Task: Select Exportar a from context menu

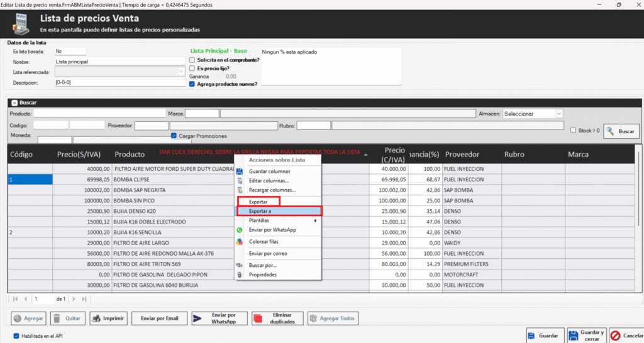Action: pyautogui.click(x=279, y=211)
